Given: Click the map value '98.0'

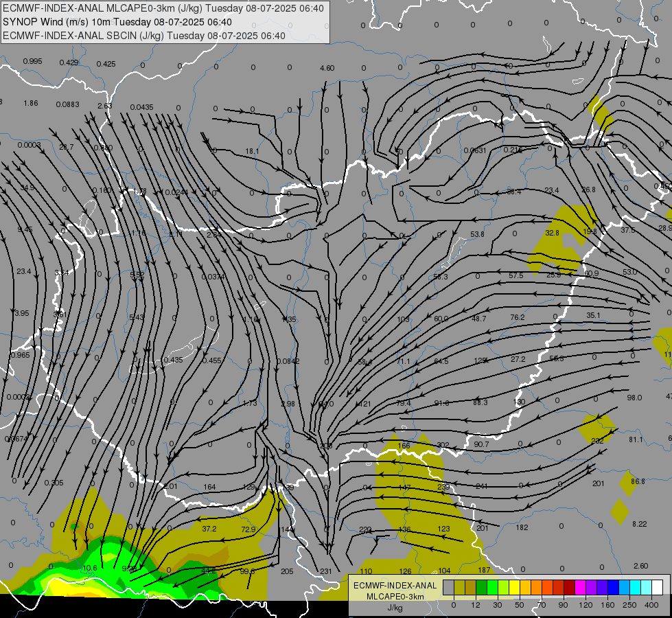Looking at the screenshot, I should [x=634, y=398].
